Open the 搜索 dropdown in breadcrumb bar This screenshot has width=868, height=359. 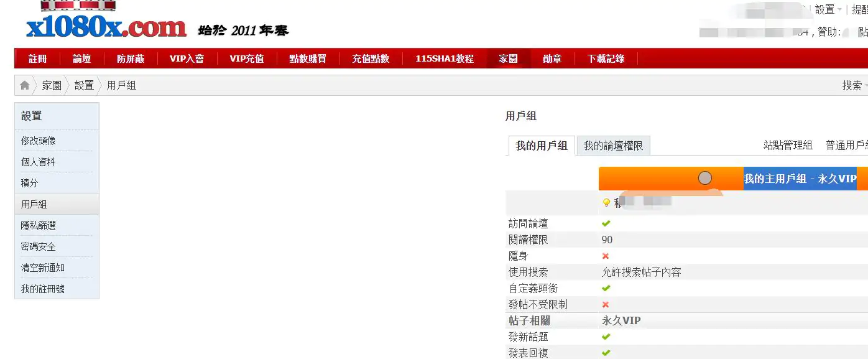coord(854,86)
